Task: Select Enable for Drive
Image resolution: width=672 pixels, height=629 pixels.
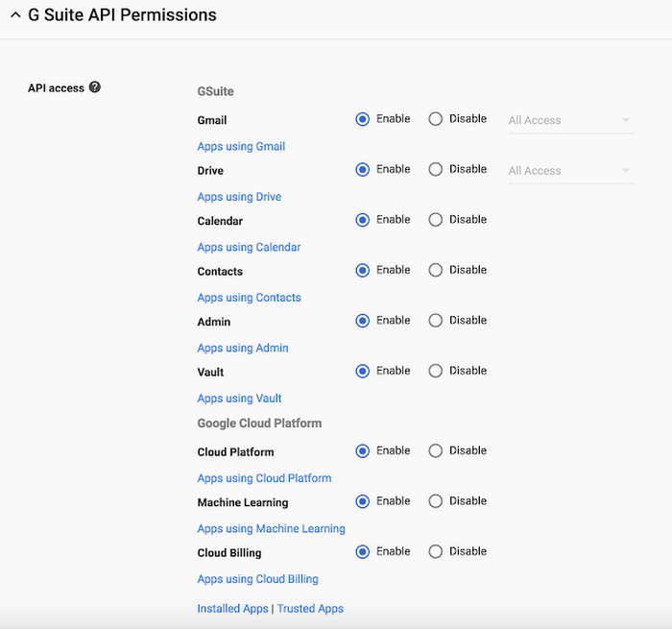Action: pyautogui.click(x=363, y=169)
